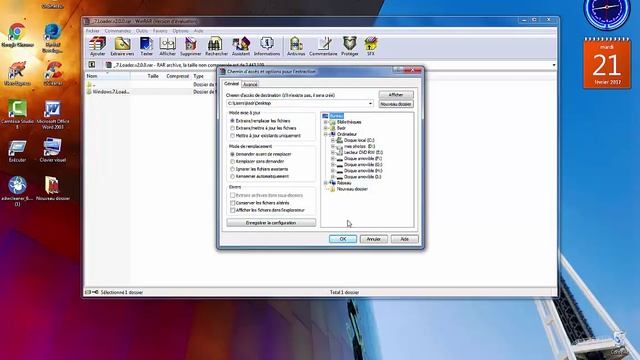The width and height of the screenshot is (640, 360).
Task: Click the Afficher toolbar icon with the open book
Action: [167, 46]
